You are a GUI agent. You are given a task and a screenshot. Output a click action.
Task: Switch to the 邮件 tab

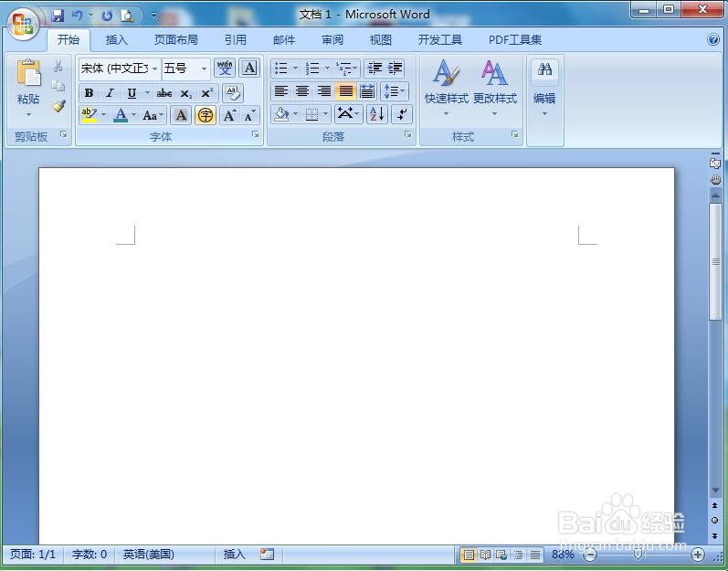click(284, 40)
